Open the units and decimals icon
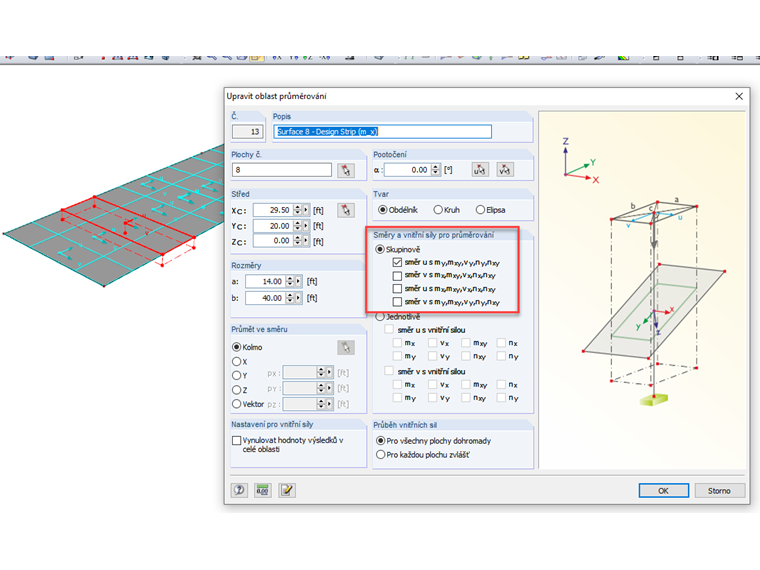The height and width of the screenshot is (570, 760). [263, 490]
